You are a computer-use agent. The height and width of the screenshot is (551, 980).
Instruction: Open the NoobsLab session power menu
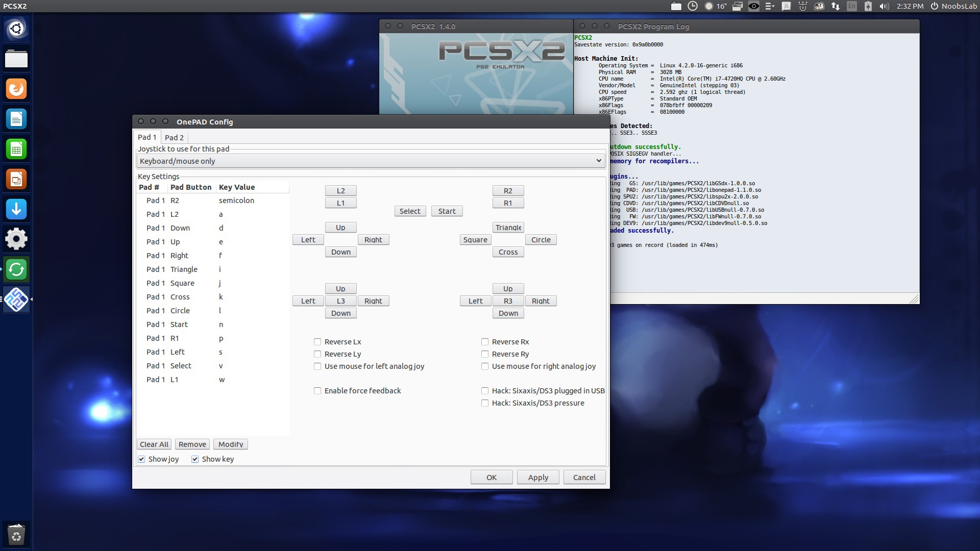[x=953, y=6]
